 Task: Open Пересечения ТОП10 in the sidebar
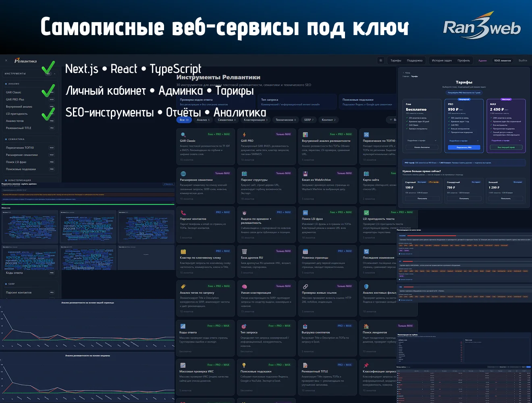[29, 148]
